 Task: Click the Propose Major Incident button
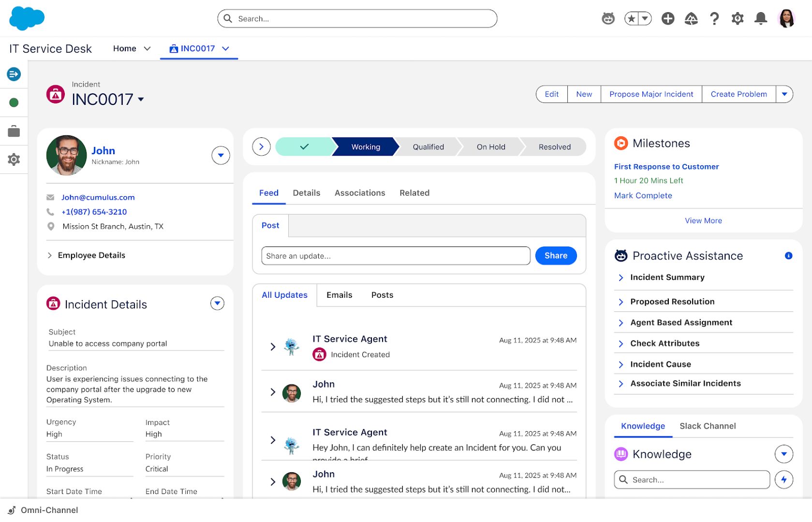coord(651,94)
